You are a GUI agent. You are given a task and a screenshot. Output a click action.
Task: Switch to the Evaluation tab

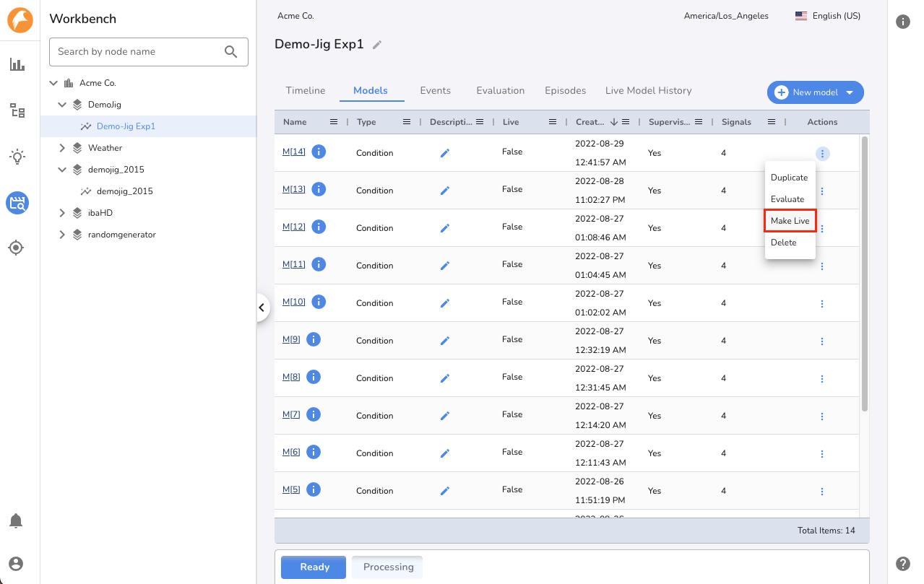click(x=501, y=91)
